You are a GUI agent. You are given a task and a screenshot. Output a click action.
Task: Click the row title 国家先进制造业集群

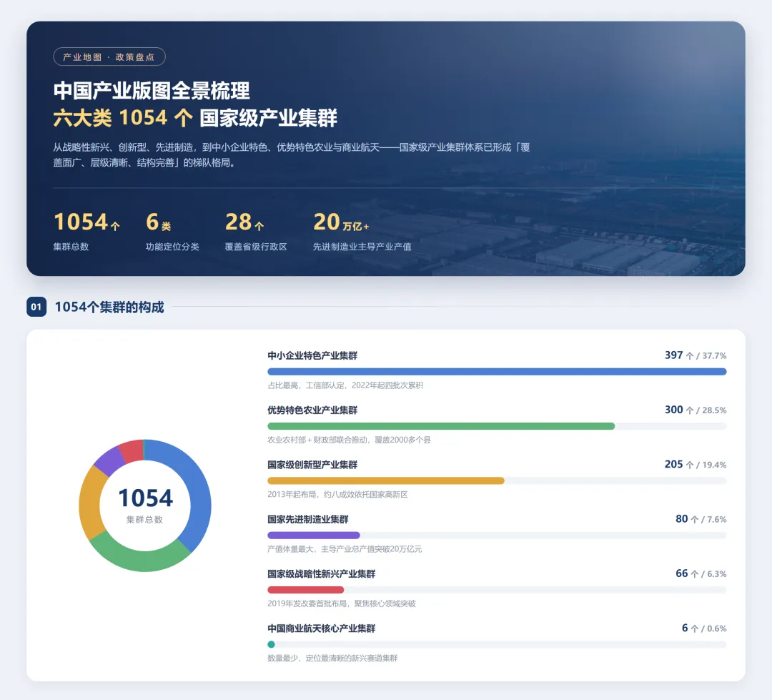point(308,520)
